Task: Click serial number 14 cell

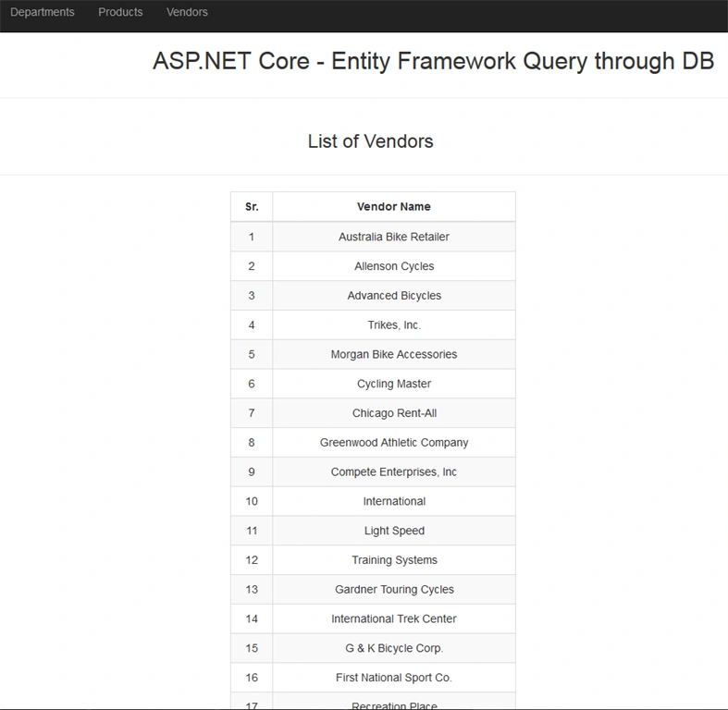Action: coord(252,618)
